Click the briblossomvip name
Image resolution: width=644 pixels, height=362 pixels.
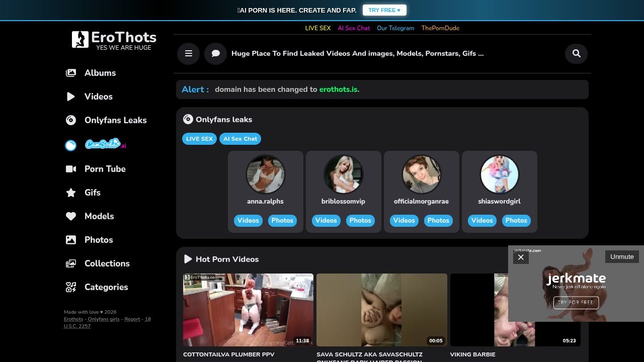[343, 202]
